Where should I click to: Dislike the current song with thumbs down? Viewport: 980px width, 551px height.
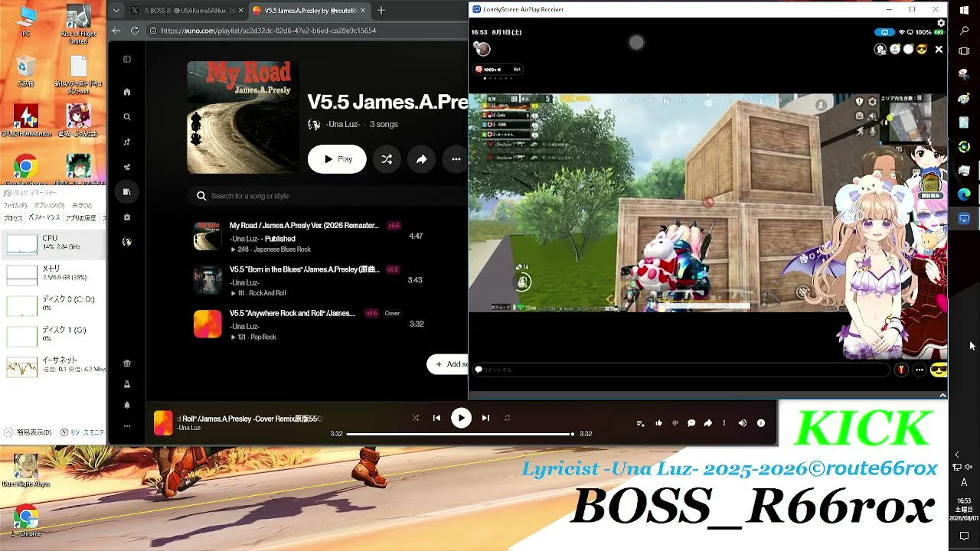click(x=675, y=423)
